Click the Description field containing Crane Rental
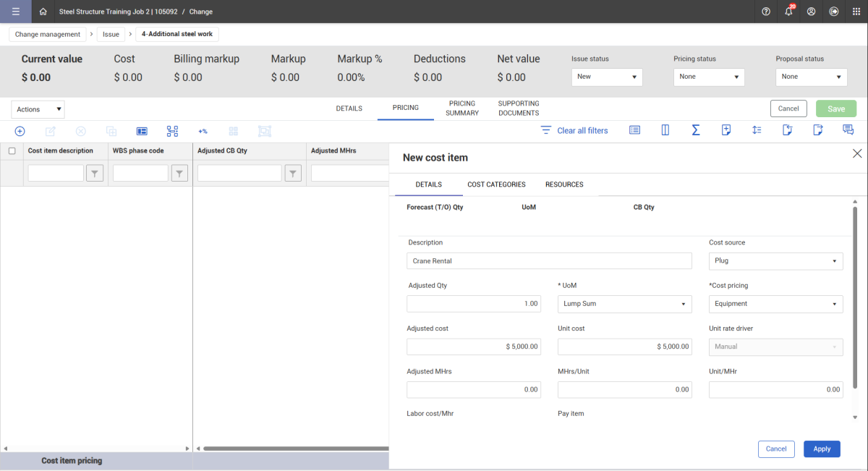 coord(549,261)
